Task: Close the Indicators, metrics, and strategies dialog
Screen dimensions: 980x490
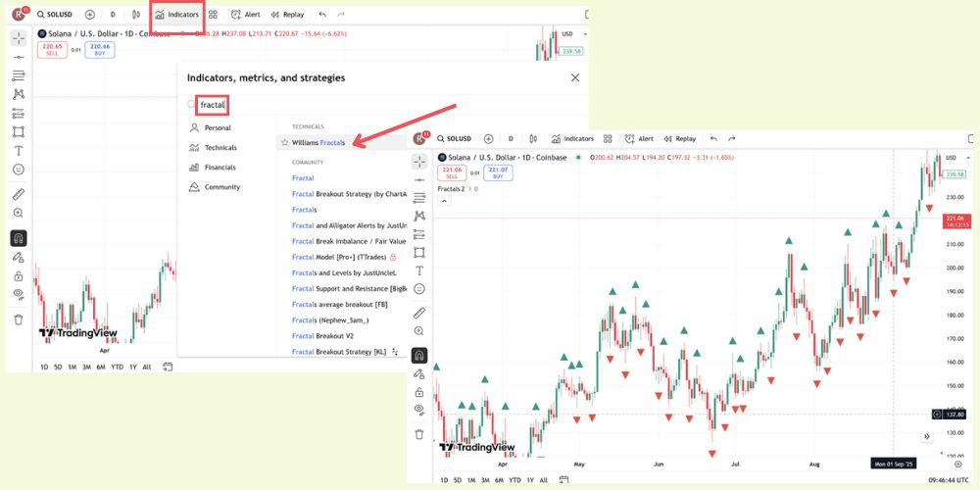Action: point(575,77)
